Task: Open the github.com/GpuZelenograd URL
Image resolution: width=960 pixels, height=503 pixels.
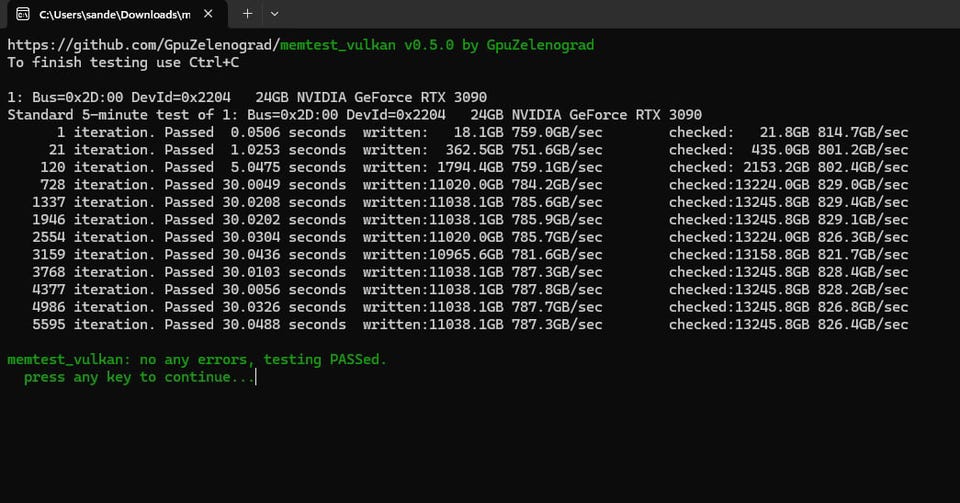Action: point(143,45)
